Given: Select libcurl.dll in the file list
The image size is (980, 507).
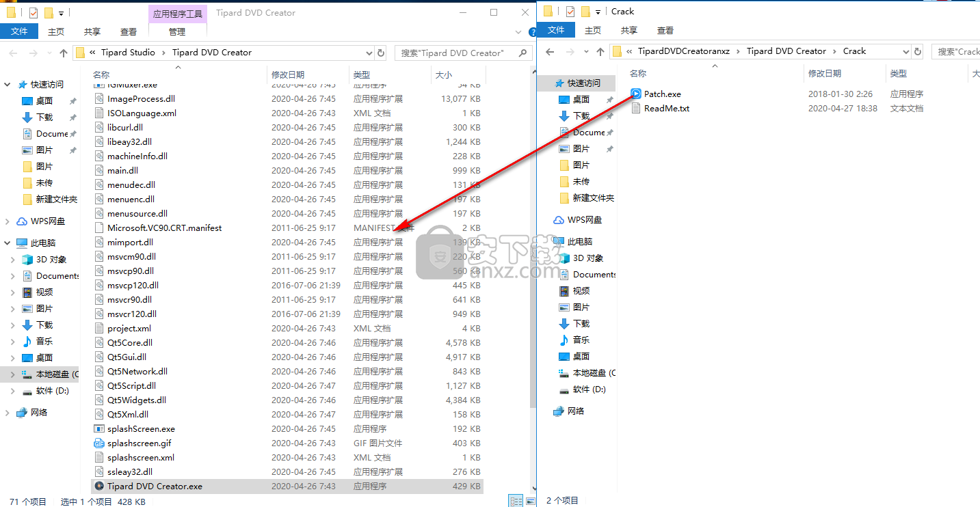Looking at the screenshot, I should pyautogui.click(x=125, y=128).
